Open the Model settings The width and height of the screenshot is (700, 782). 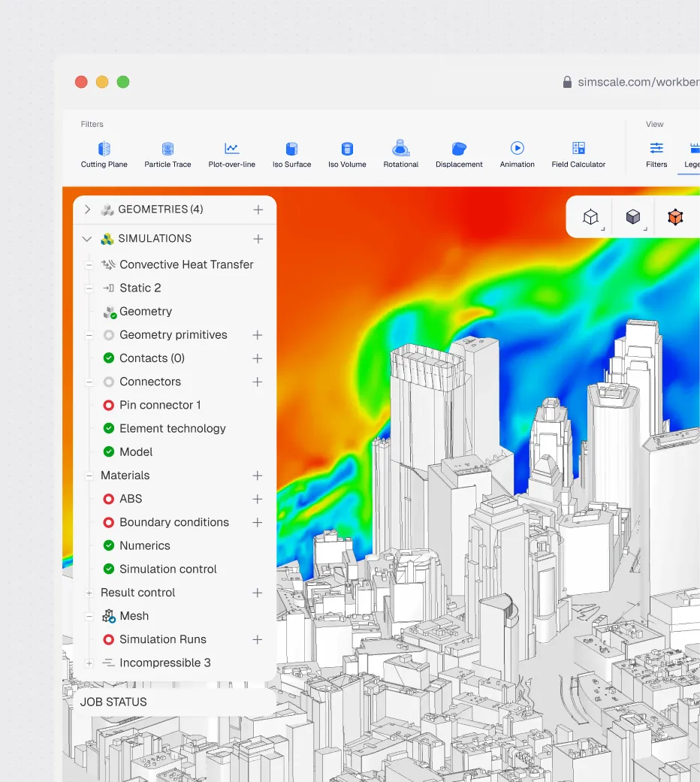(x=136, y=451)
